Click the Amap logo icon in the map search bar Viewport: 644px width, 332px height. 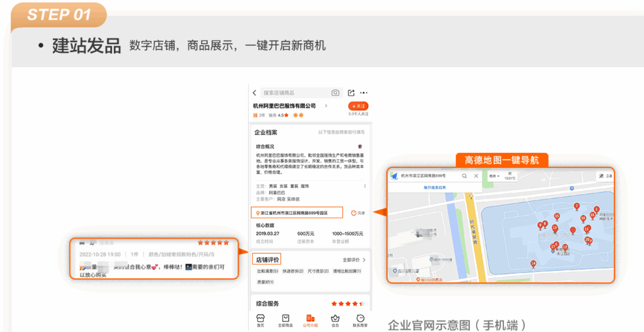coord(394,176)
